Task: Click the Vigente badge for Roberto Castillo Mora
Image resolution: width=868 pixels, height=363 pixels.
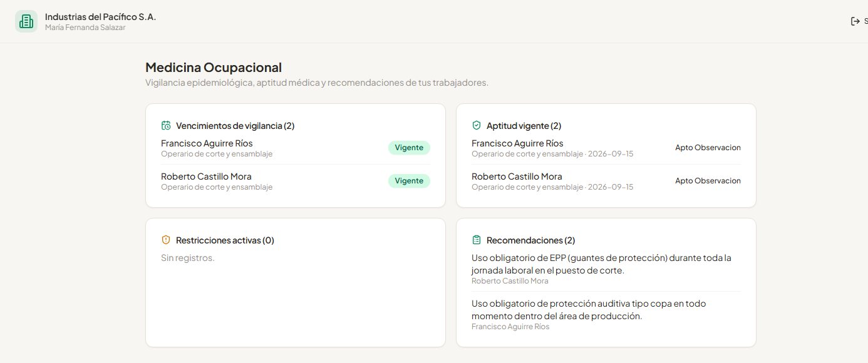Action: click(x=409, y=181)
